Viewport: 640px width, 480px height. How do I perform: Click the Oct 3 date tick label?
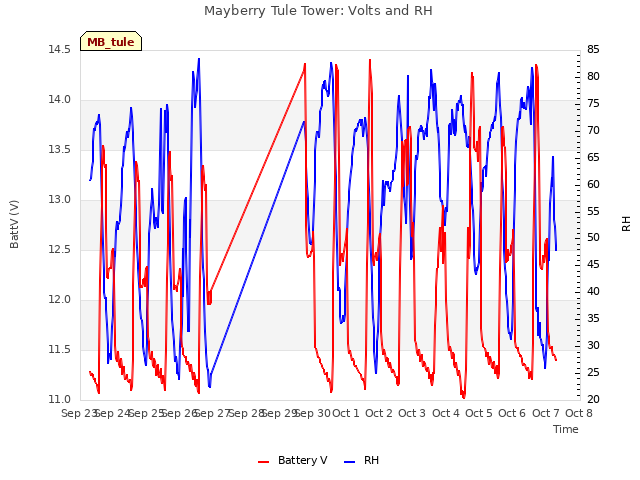coord(412,413)
